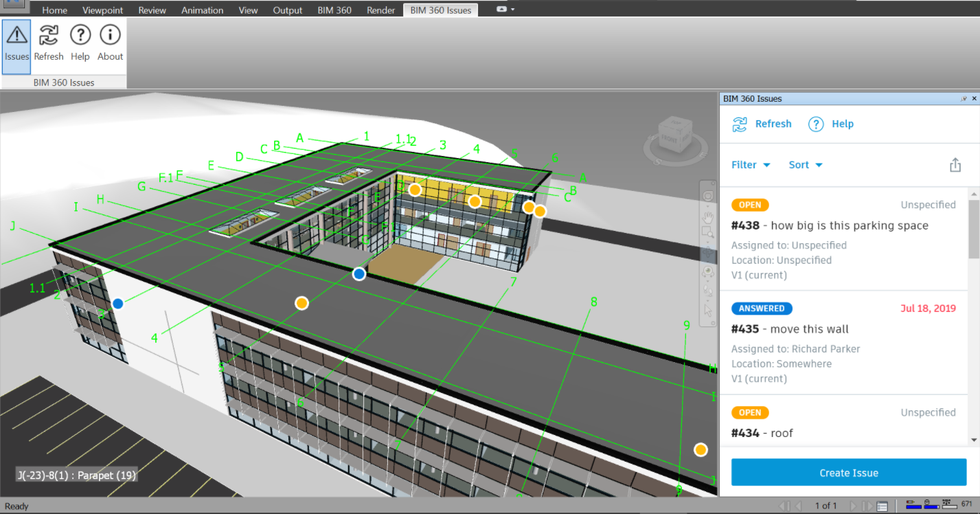980x516 pixels.
Task: Click the memory usage value 671
Action: click(966, 504)
